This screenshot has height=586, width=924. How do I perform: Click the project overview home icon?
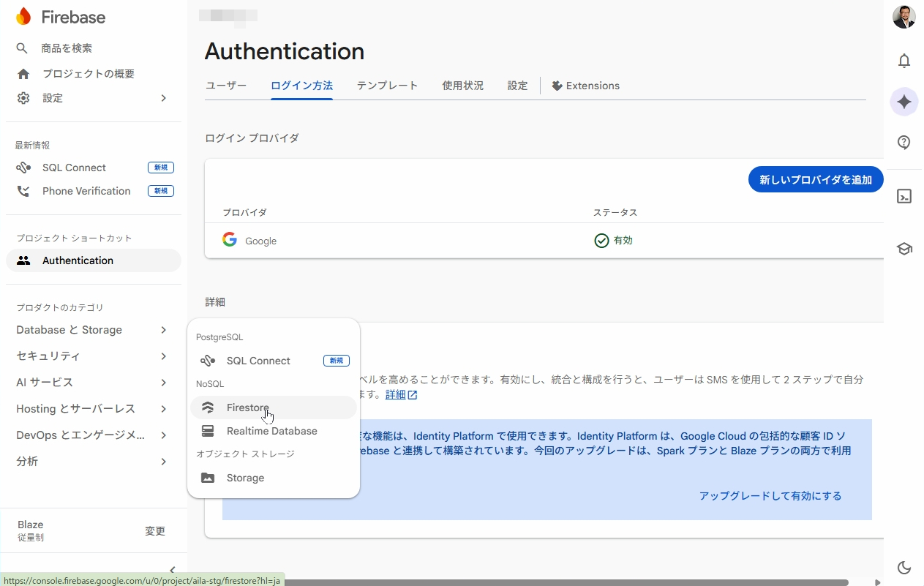point(23,74)
